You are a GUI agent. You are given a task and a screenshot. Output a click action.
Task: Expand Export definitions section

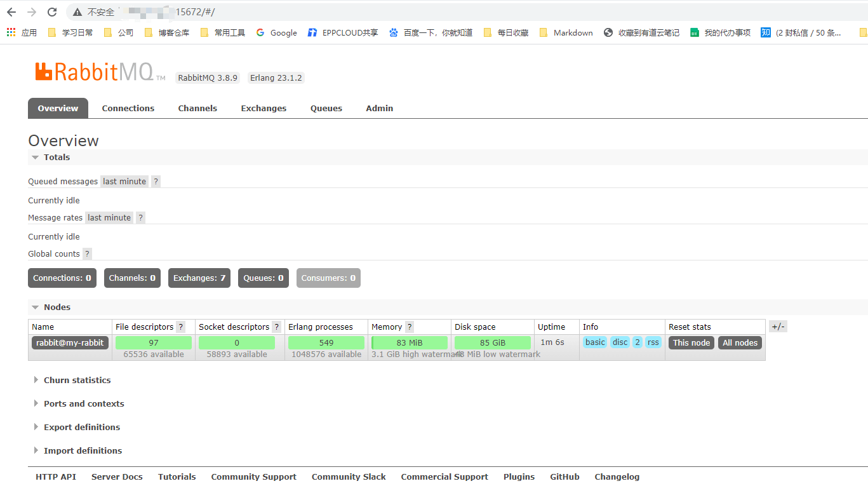(x=77, y=427)
